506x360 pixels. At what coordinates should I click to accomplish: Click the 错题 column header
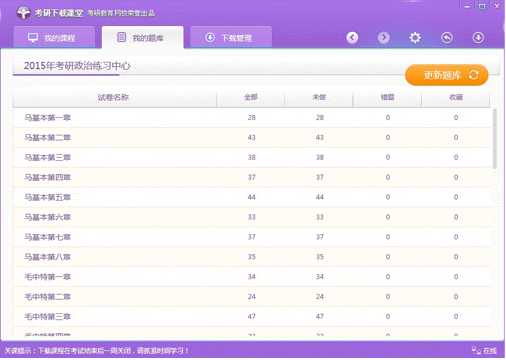point(387,97)
